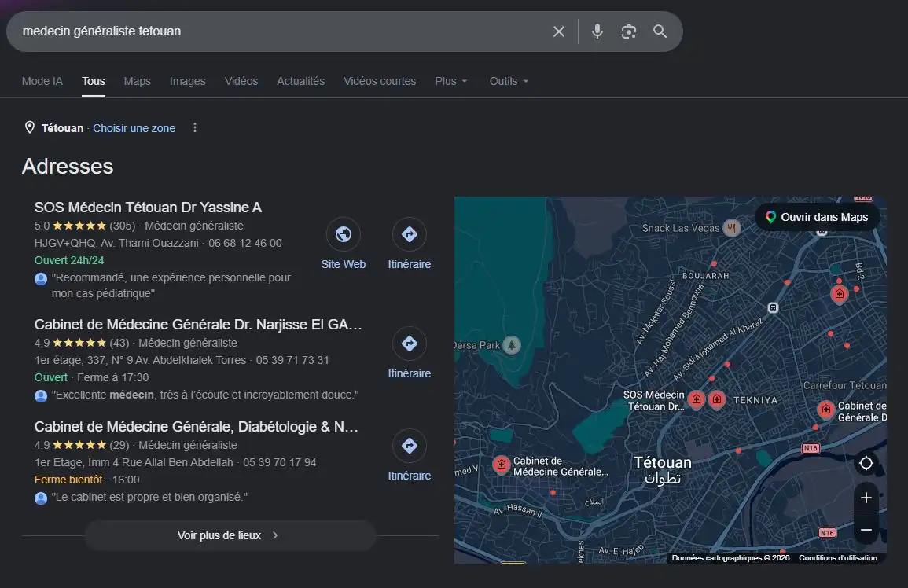
Task: Click the Site Web text link
Action: coord(344,264)
